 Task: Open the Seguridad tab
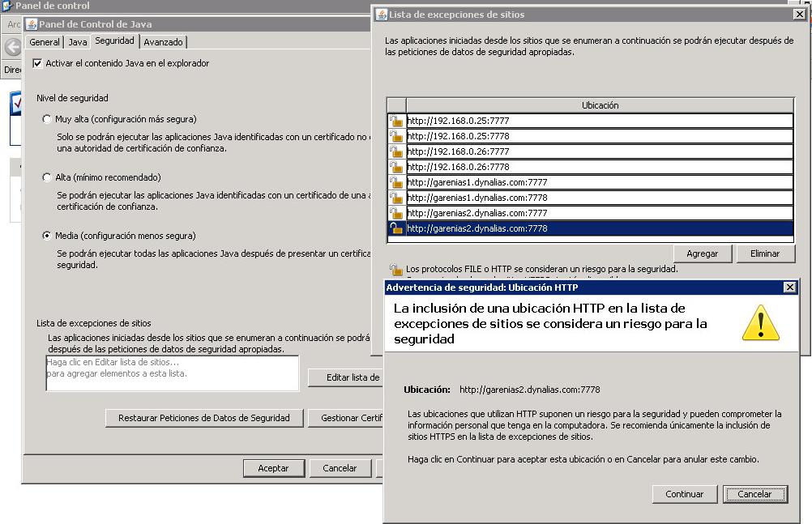pos(114,41)
